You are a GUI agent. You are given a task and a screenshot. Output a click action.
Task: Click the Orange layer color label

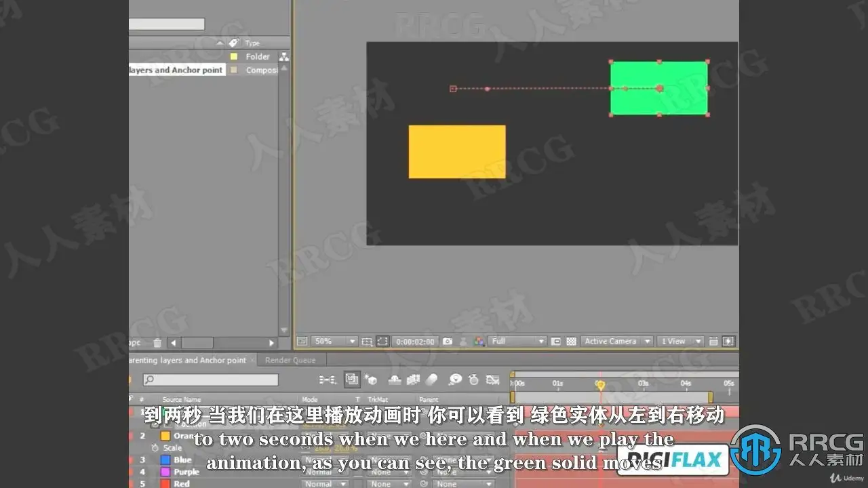[165, 436]
